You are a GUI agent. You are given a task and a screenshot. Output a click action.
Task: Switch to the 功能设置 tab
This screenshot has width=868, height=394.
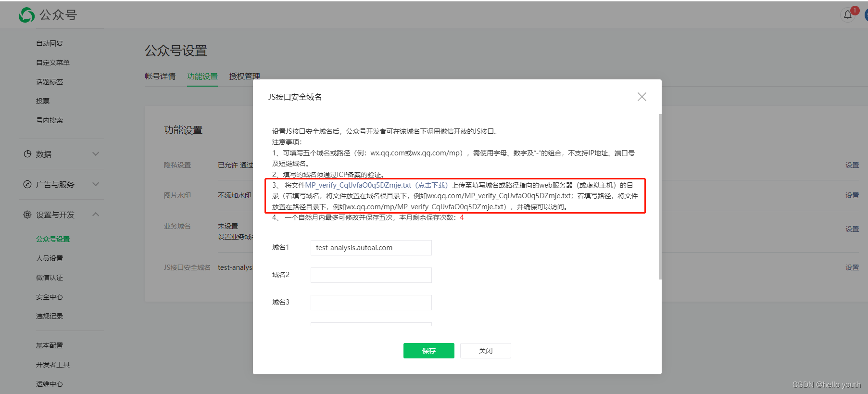[202, 76]
